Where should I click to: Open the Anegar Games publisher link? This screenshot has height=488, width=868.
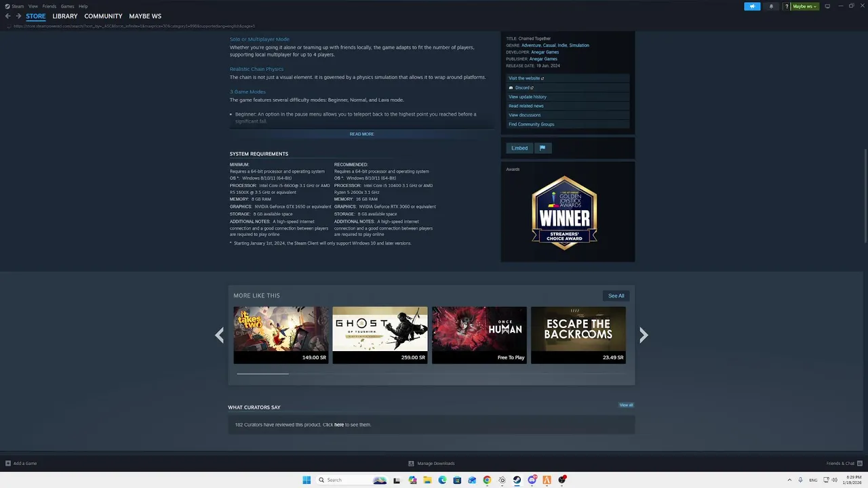point(543,59)
